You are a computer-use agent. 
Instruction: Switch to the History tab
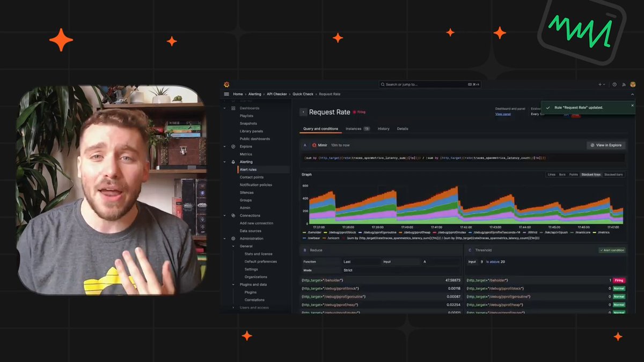tap(384, 129)
